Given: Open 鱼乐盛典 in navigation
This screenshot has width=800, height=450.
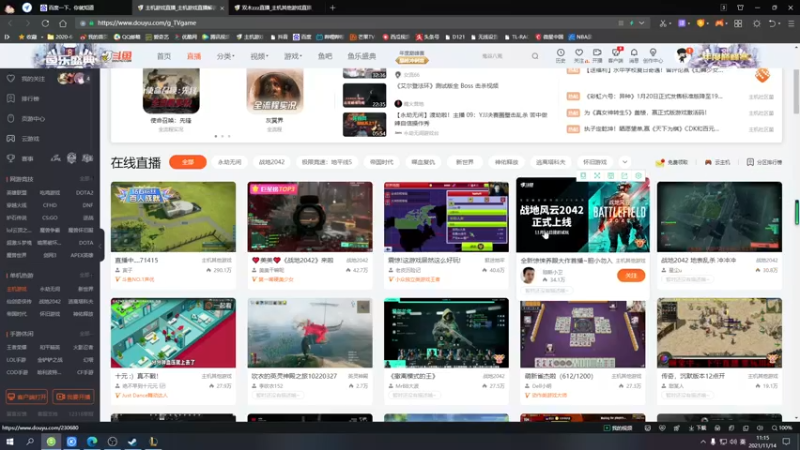Looking at the screenshot, I should (x=362, y=56).
